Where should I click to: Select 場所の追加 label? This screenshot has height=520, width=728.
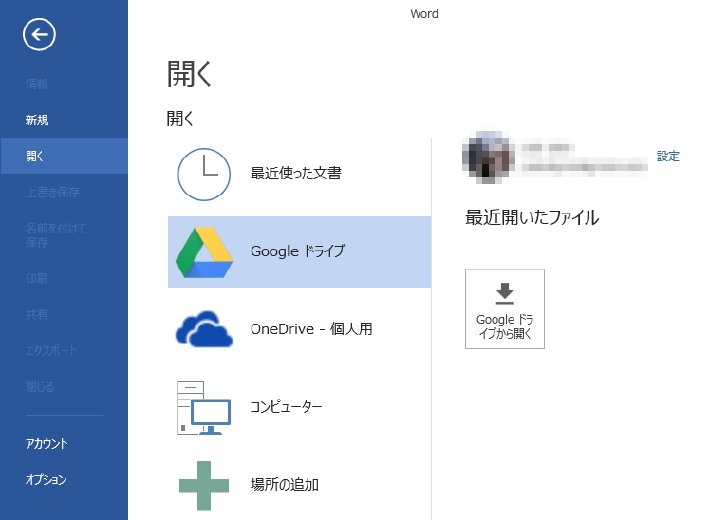pyautogui.click(x=285, y=485)
